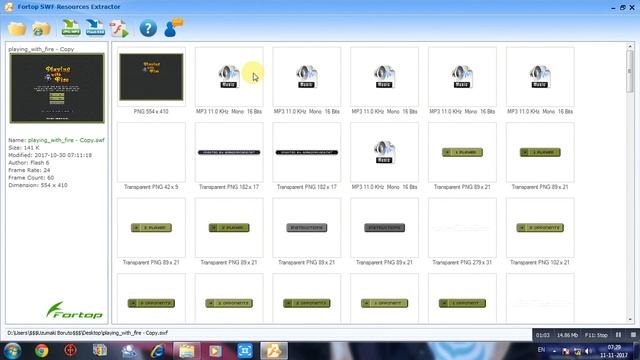This screenshot has width=640, height=360.
Task: Click the blue screen capture taskbar icon
Action: [x=244, y=351]
